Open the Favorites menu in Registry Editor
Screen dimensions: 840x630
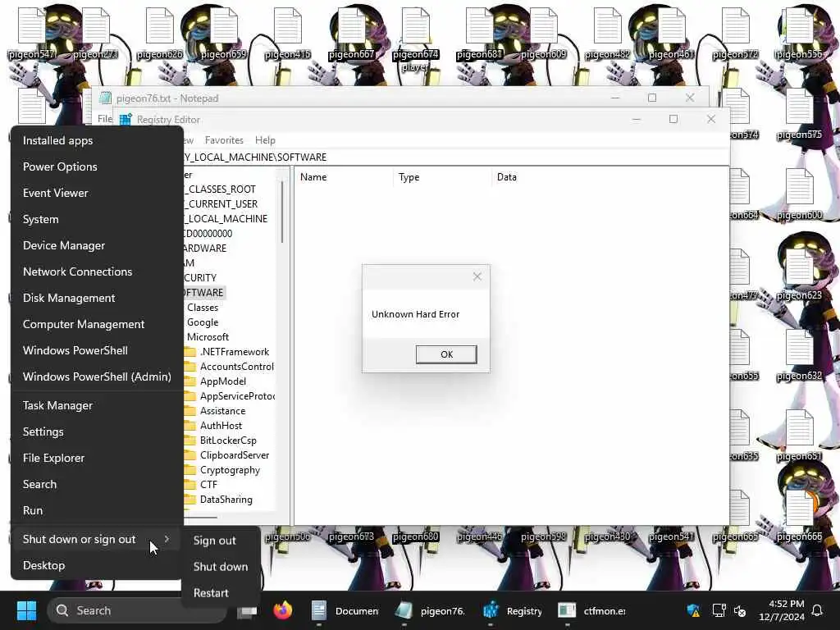[224, 139]
